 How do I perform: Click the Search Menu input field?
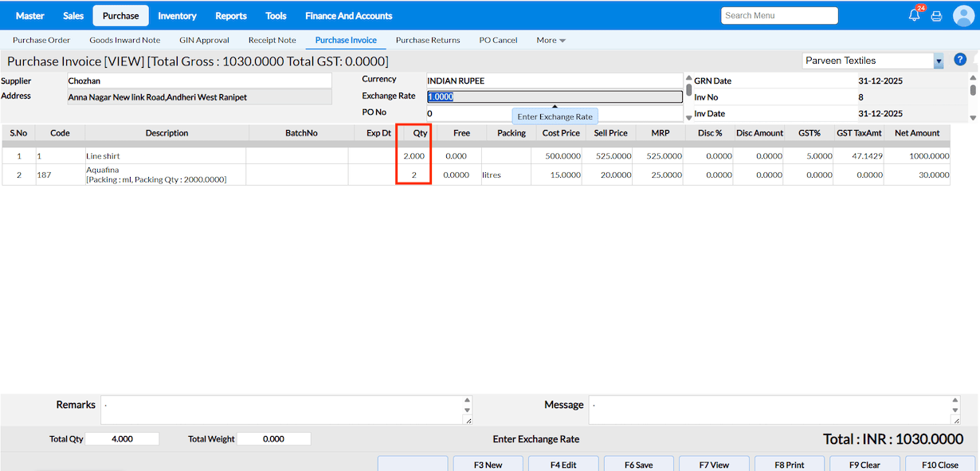coord(779,16)
